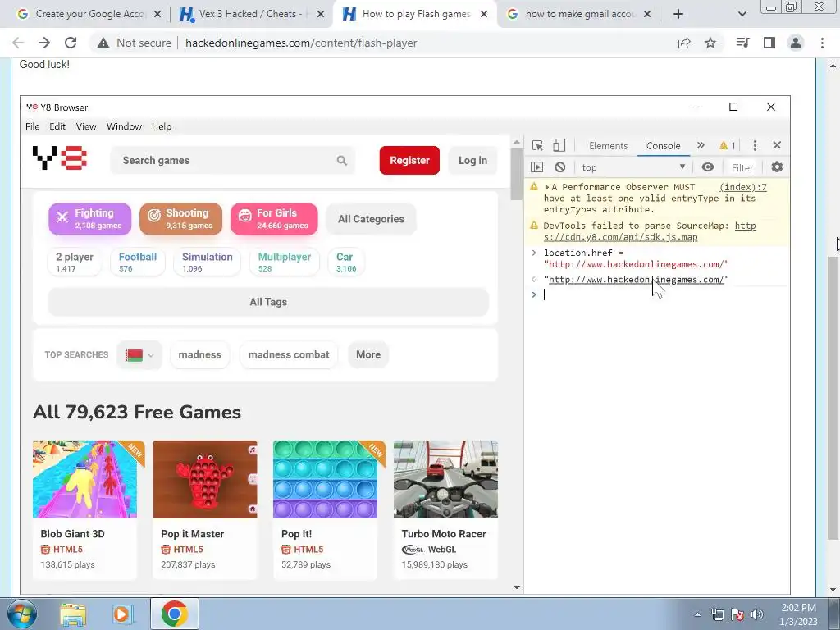
Task: Switch to DevTools Console tab
Action: coord(663,146)
